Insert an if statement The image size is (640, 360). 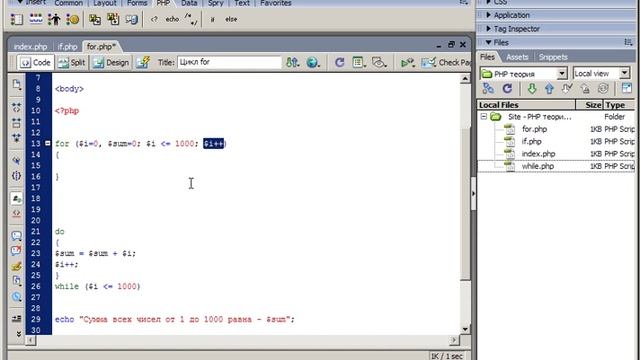coord(212,19)
